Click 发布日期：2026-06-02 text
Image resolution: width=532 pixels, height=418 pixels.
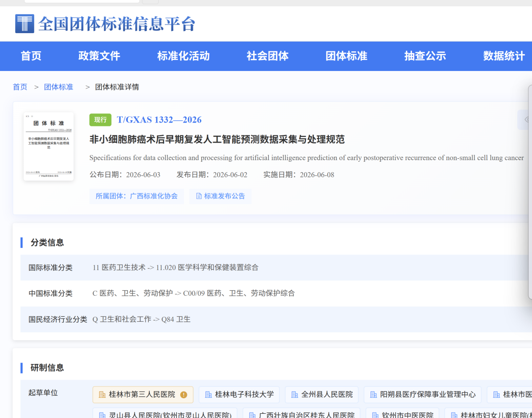click(x=212, y=175)
